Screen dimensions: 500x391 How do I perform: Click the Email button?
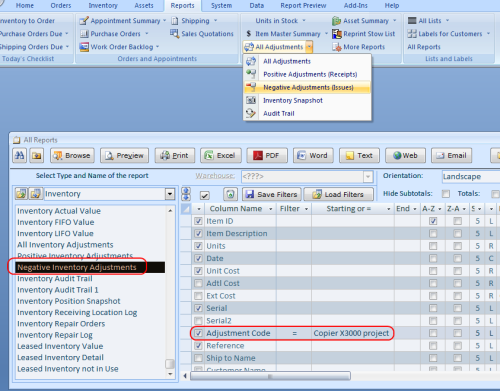451,155
